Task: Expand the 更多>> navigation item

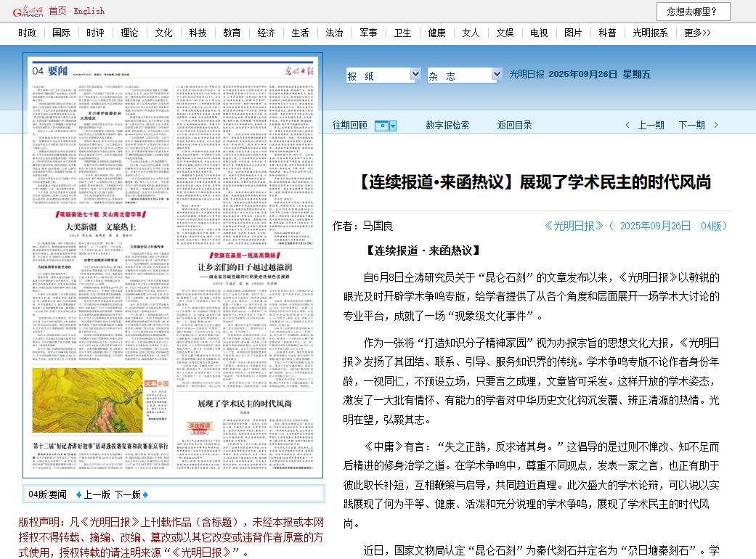Action: tap(697, 33)
